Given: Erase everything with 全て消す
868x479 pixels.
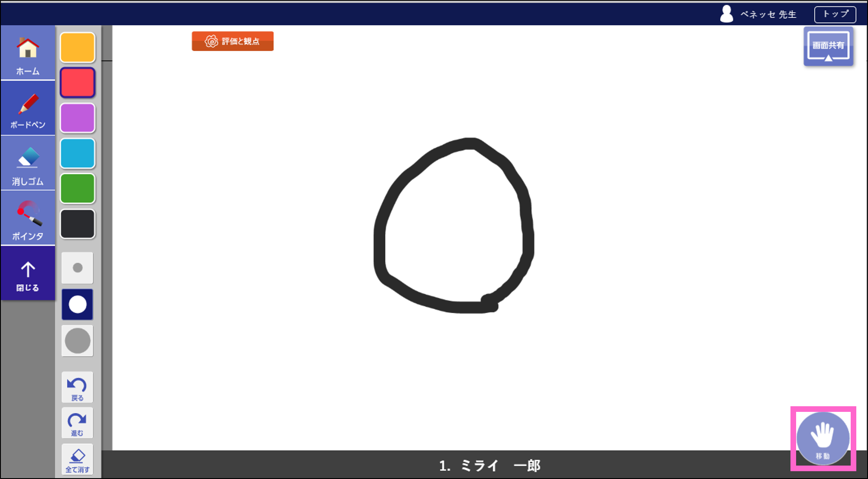Looking at the screenshot, I should (x=77, y=460).
